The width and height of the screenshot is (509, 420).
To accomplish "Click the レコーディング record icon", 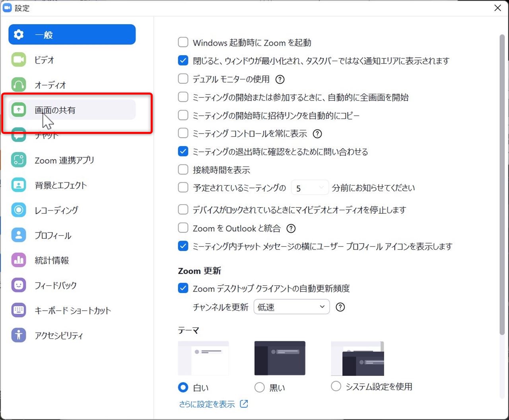I will (19, 210).
